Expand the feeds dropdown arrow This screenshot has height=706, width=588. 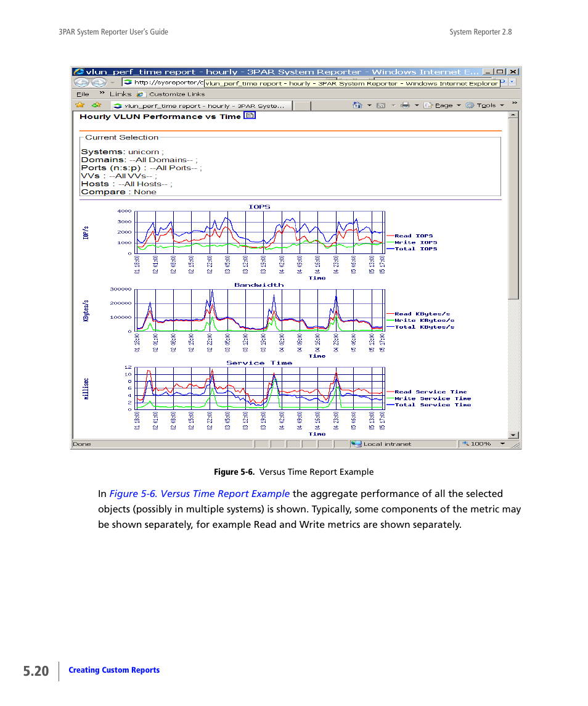pos(393,105)
